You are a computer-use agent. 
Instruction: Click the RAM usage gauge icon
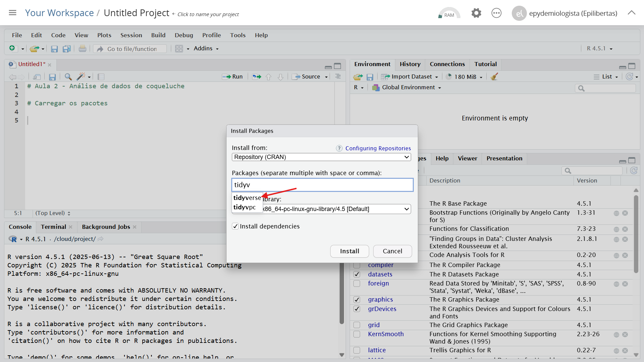[449, 13]
